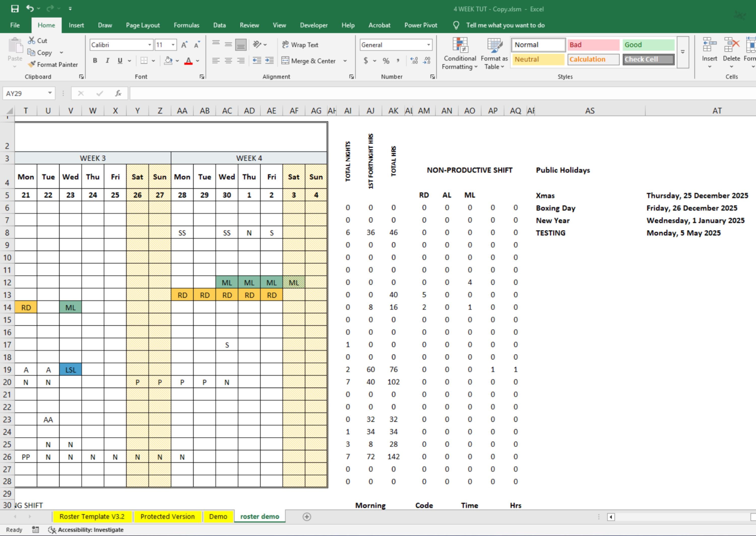Expand the General number format dropdown
The image size is (756, 536).
[x=428, y=45]
